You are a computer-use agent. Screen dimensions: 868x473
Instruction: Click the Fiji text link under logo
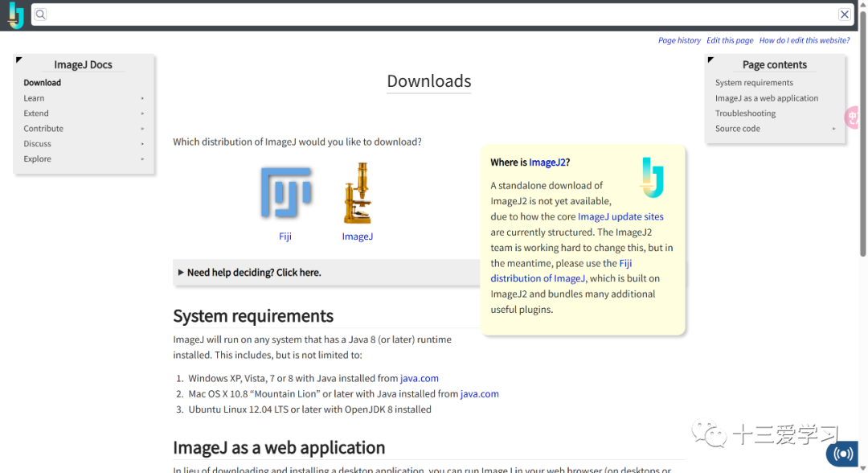click(x=285, y=236)
